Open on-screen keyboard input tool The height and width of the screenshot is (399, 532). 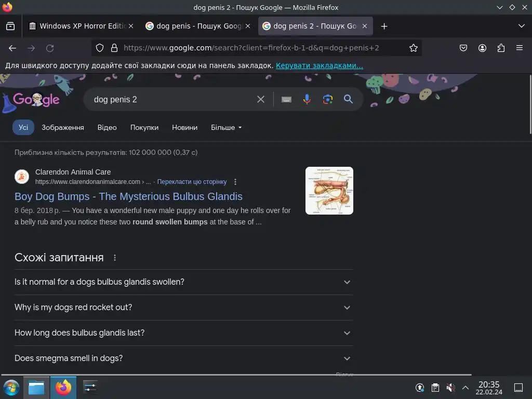click(x=286, y=99)
